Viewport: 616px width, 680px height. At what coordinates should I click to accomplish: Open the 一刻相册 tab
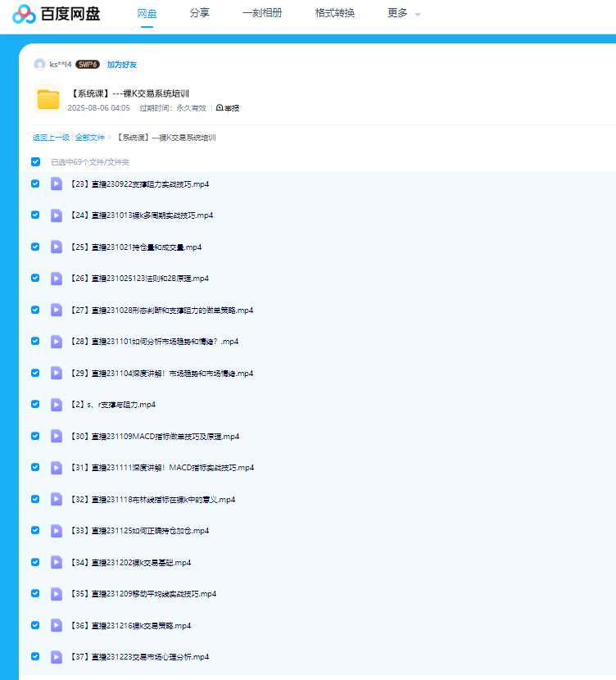pyautogui.click(x=262, y=13)
